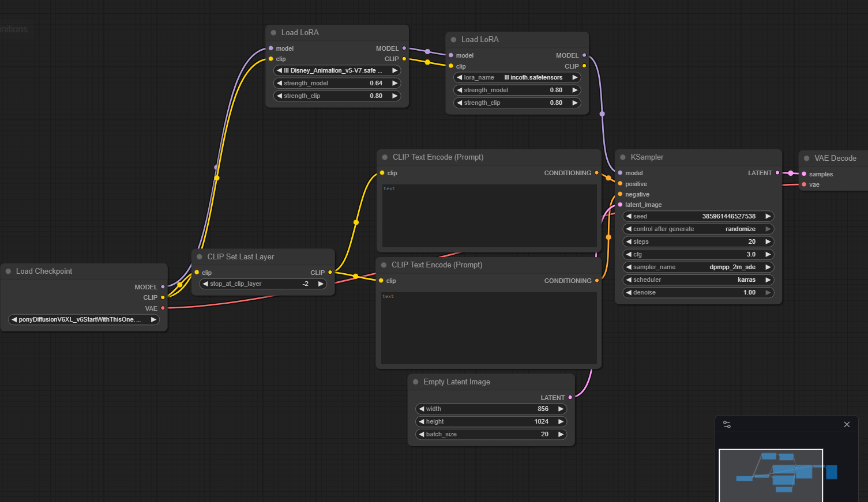The width and height of the screenshot is (868, 502).
Task: Select next LoRA after Disney_Animation_v5-V7
Action: (395, 70)
